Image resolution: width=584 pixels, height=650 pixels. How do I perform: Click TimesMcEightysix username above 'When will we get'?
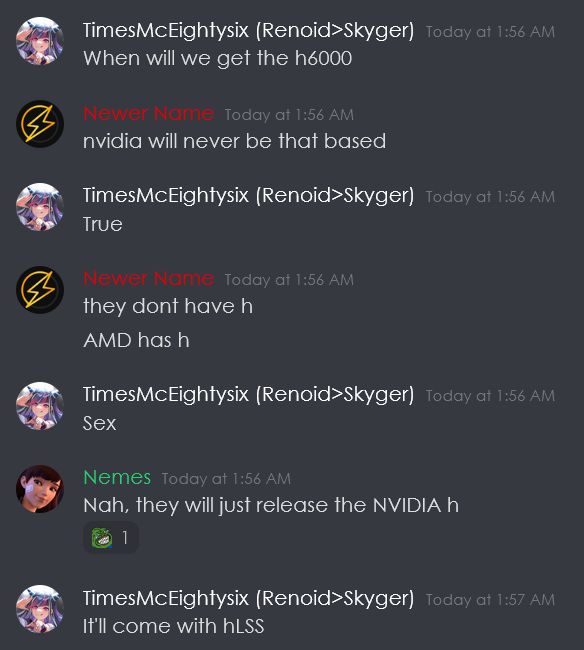point(248,31)
